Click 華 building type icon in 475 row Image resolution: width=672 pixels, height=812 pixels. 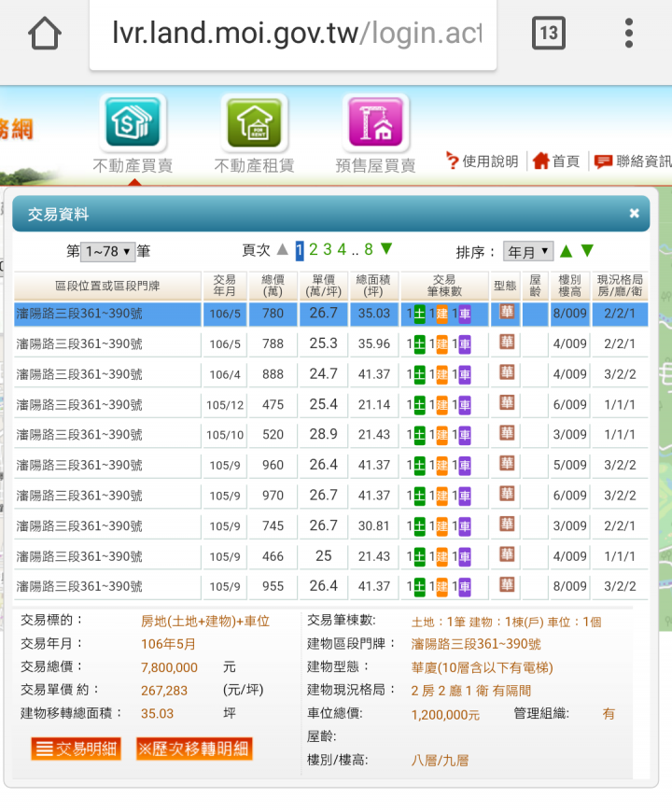[x=507, y=403]
